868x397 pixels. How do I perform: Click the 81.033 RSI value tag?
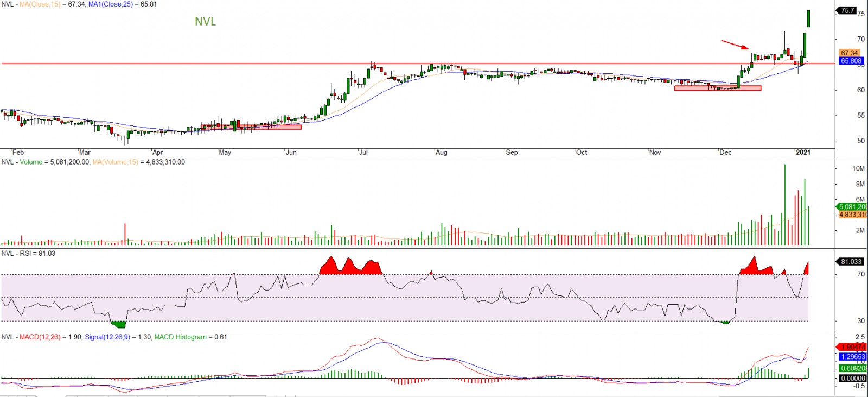pos(851,262)
